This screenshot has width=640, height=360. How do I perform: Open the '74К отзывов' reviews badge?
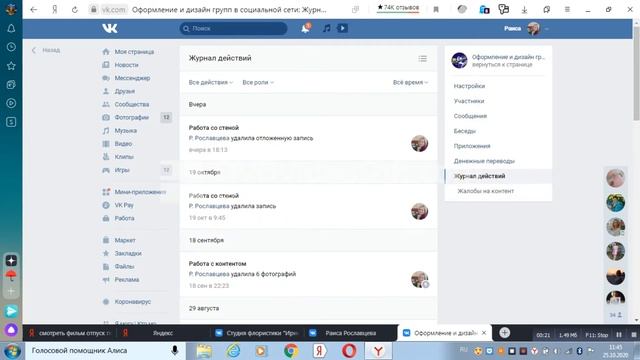coord(398,7)
